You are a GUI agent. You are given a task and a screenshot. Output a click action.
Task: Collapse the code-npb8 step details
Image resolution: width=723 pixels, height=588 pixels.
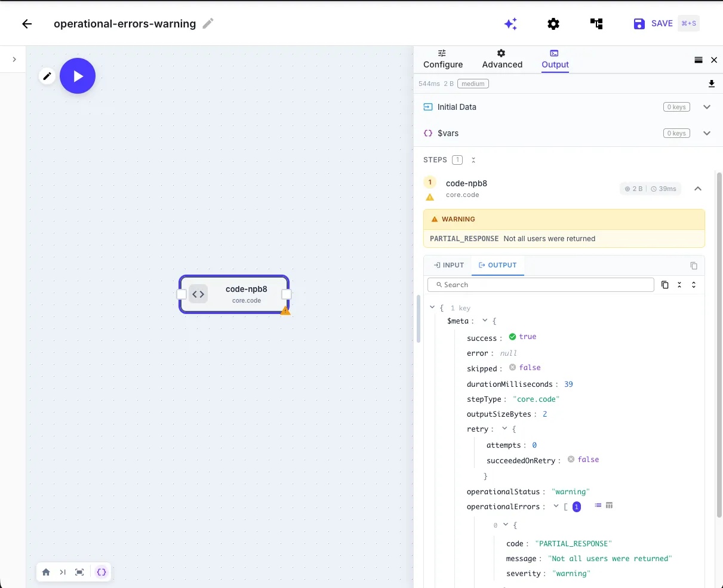tap(698, 188)
